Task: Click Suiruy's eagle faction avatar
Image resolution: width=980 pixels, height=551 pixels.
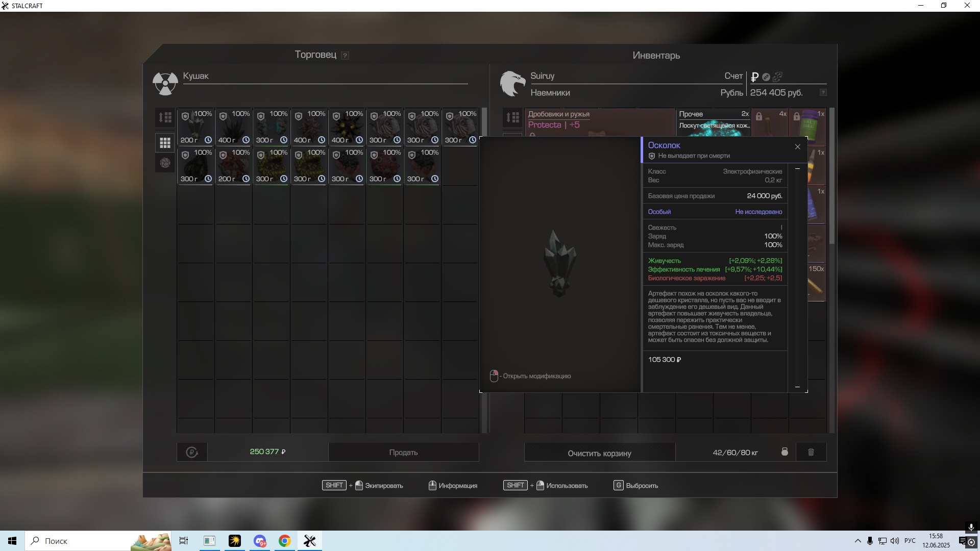Action: point(512,83)
